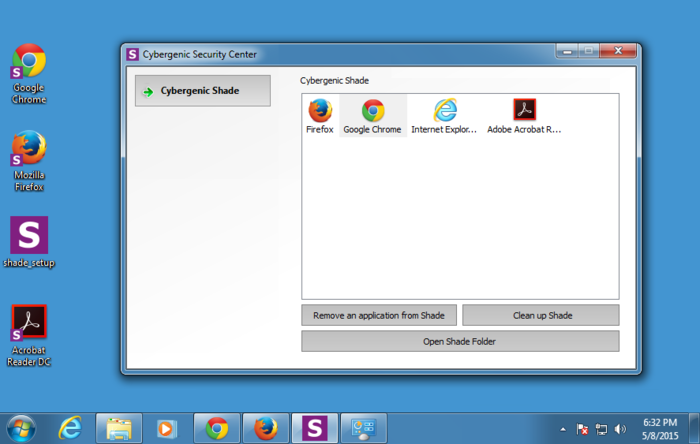The image size is (700, 444).
Task: Select Internet Explorer in the Shade list
Action: pos(444,116)
